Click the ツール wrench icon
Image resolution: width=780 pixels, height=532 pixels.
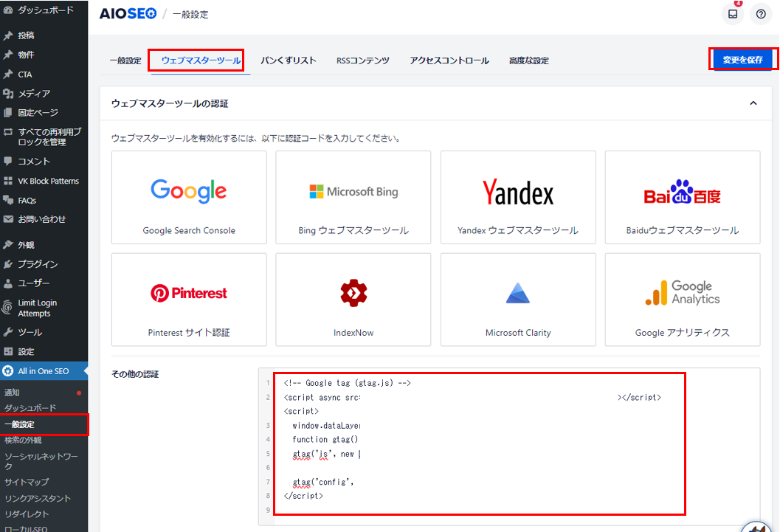click(x=8, y=332)
